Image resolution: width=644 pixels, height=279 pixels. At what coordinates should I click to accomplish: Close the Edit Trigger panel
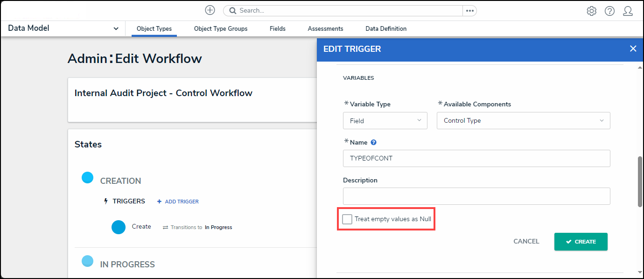click(633, 49)
